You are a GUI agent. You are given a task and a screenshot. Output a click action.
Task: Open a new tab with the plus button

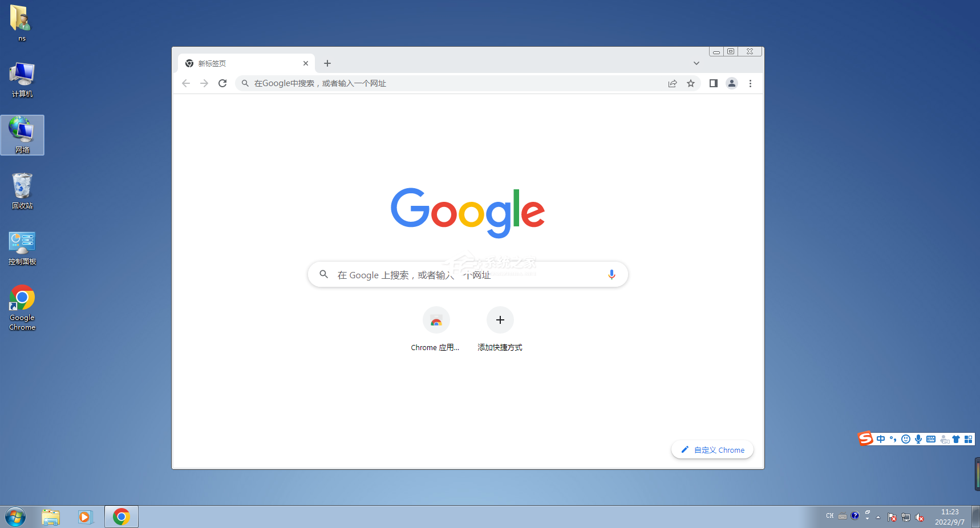coord(327,63)
